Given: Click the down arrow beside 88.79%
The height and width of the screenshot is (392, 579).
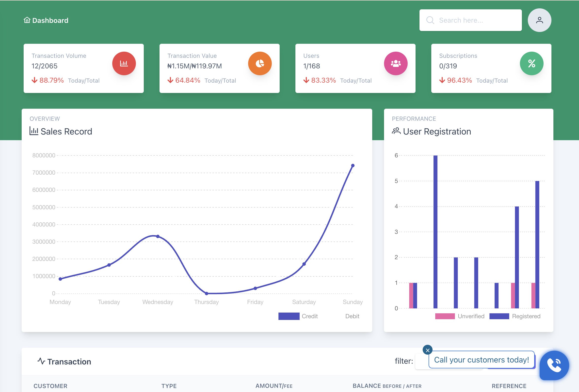Looking at the screenshot, I should coord(34,80).
